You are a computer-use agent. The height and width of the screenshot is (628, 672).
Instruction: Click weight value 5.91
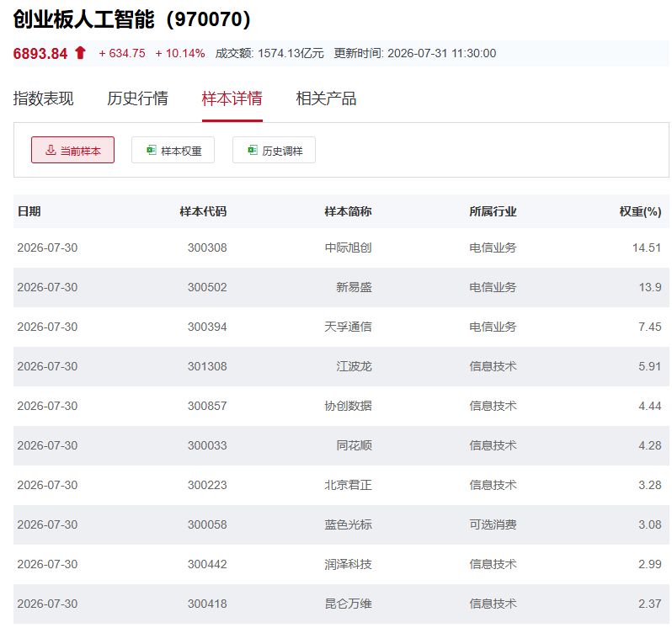coord(650,366)
